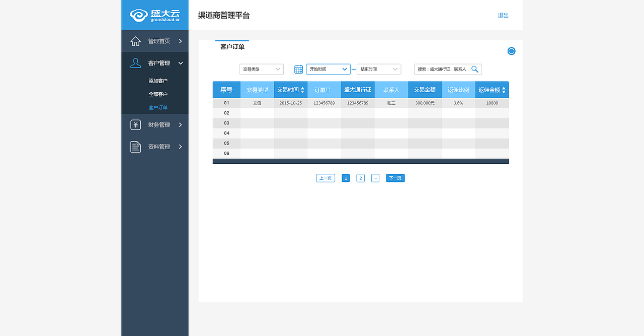Collapse 客户管理 chevron
The width and height of the screenshot is (644, 336).
(x=181, y=63)
